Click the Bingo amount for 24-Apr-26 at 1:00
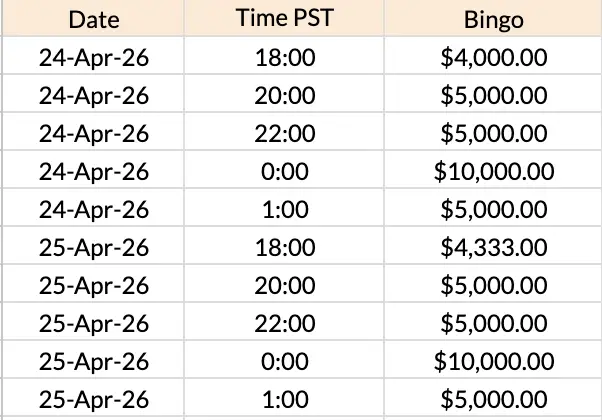This screenshot has height=420, width=602. (x=494, y=210)
